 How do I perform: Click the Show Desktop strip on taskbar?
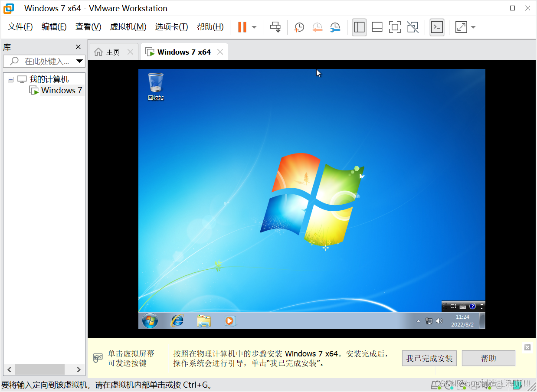482,321
